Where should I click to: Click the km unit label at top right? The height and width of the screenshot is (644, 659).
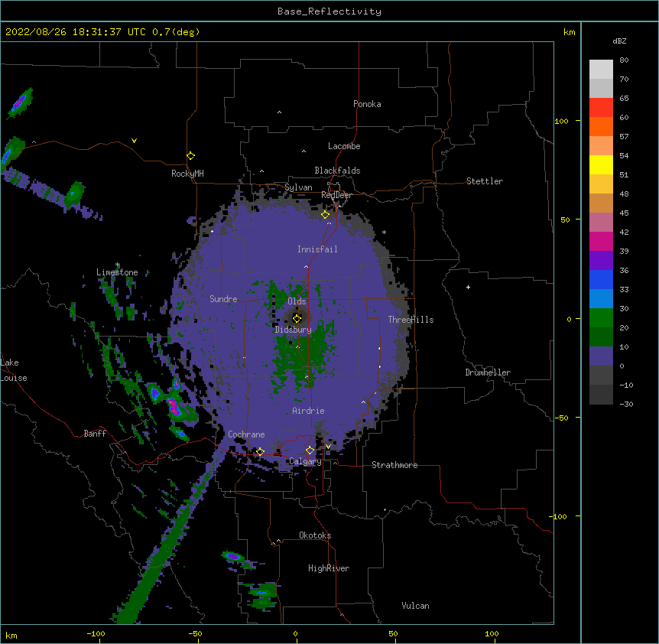coord(570,32)
